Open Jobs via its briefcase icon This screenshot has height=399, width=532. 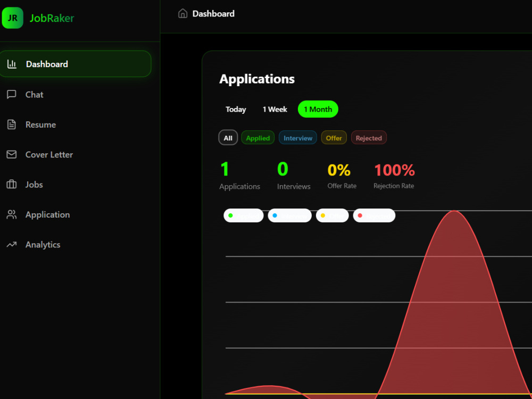click(12, 184)
